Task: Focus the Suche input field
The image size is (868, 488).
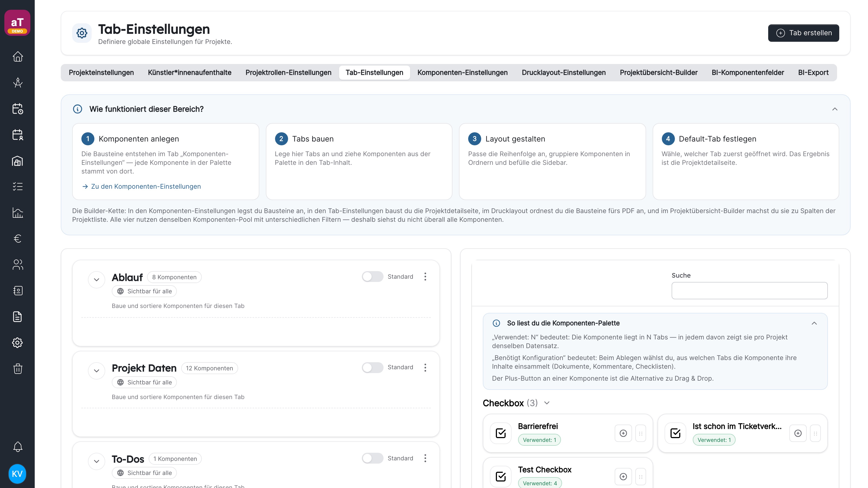Action: point(749,291)
